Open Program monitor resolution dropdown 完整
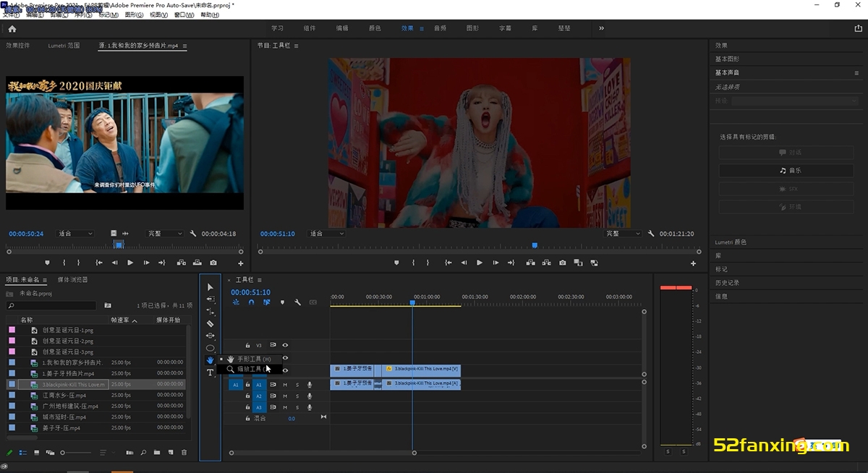The height and width of the screenshot is (473, 868). pos(624,234)
